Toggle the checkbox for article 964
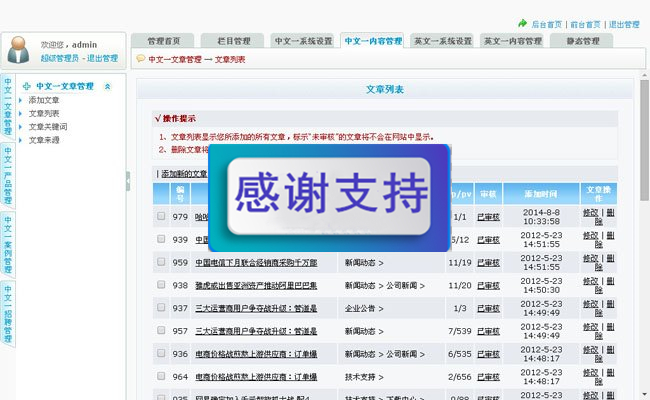The width and height of the screenshot is (650, 400). click(x=161, y=376)
